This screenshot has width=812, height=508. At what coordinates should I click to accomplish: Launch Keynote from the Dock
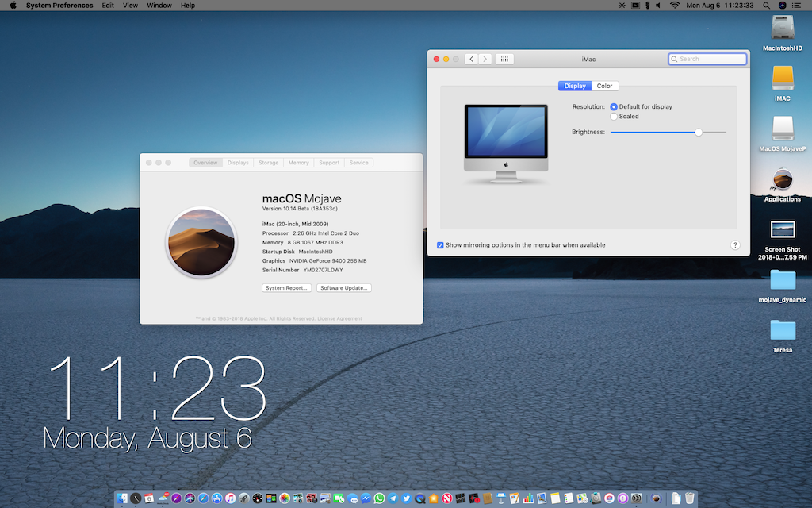click(x=501, y=498)
